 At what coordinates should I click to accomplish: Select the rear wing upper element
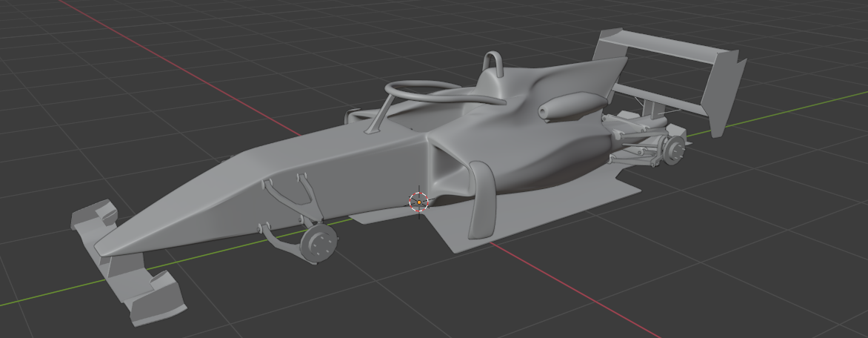667,47
